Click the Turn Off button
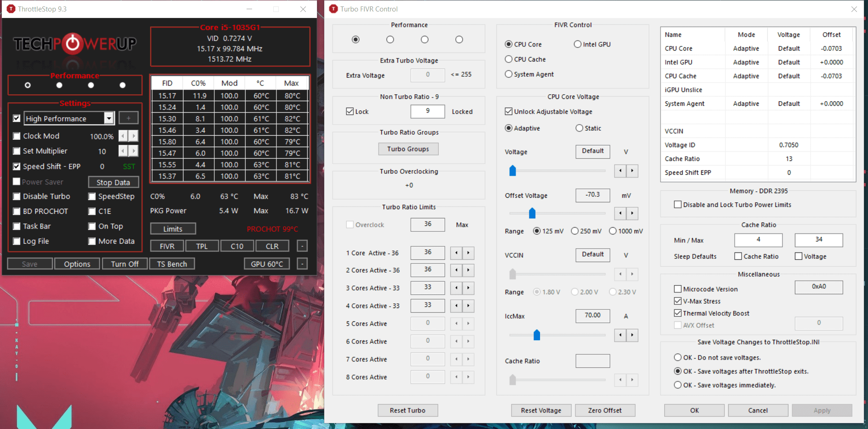The width and height of the screenshot is (868, 429). (x=125, y=263)
